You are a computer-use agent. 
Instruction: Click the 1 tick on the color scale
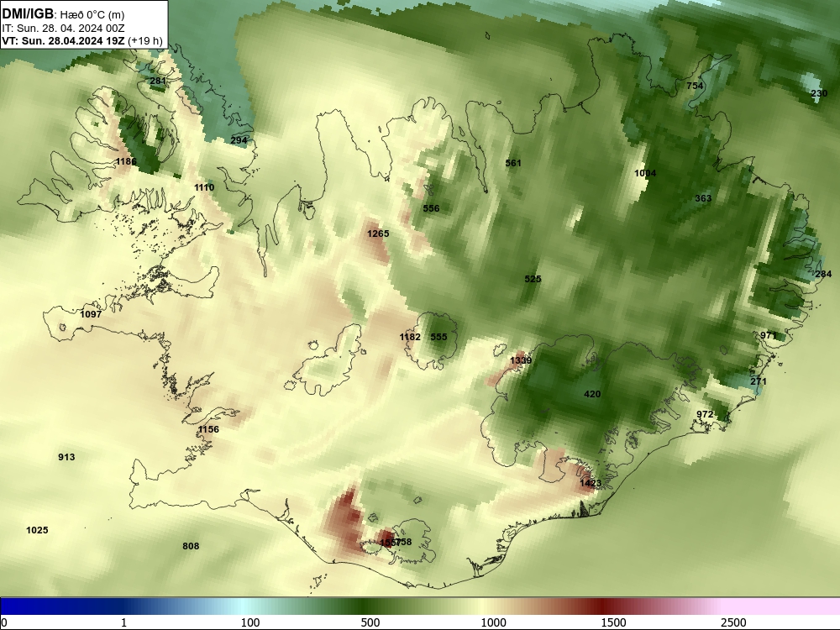pos(123,622)
